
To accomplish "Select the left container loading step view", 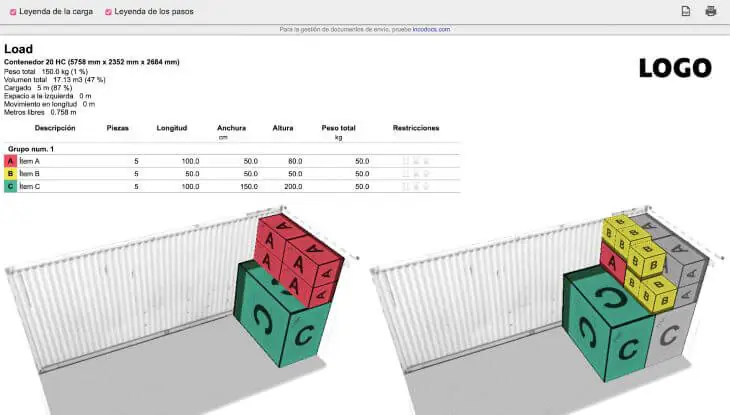I will tap(180, 300).
